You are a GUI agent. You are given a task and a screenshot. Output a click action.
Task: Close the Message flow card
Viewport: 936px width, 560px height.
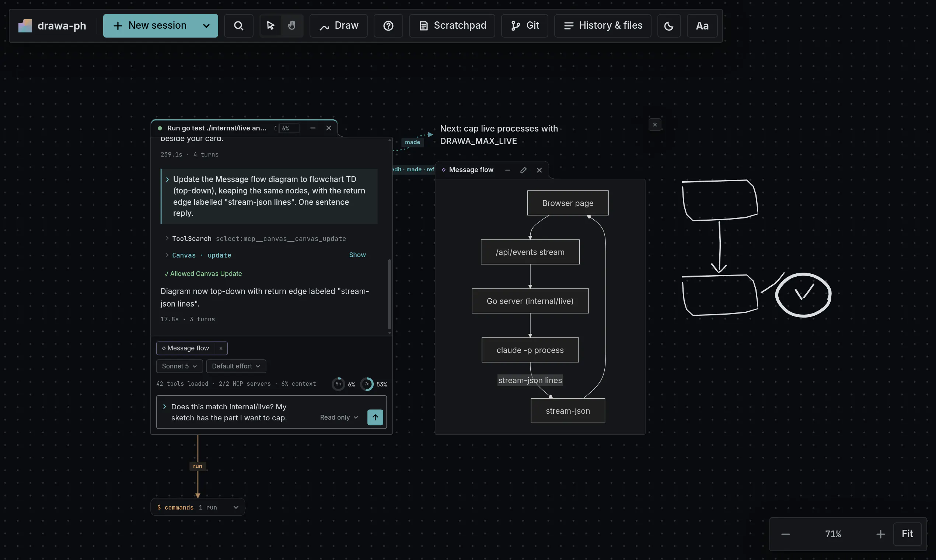[539, 170]
